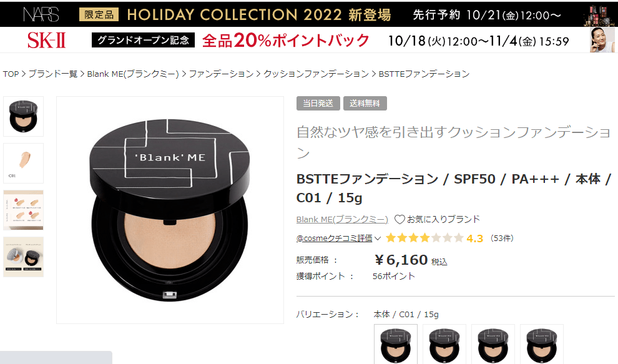
Task: Choose the fourth variation compact option
Action: 542,344
